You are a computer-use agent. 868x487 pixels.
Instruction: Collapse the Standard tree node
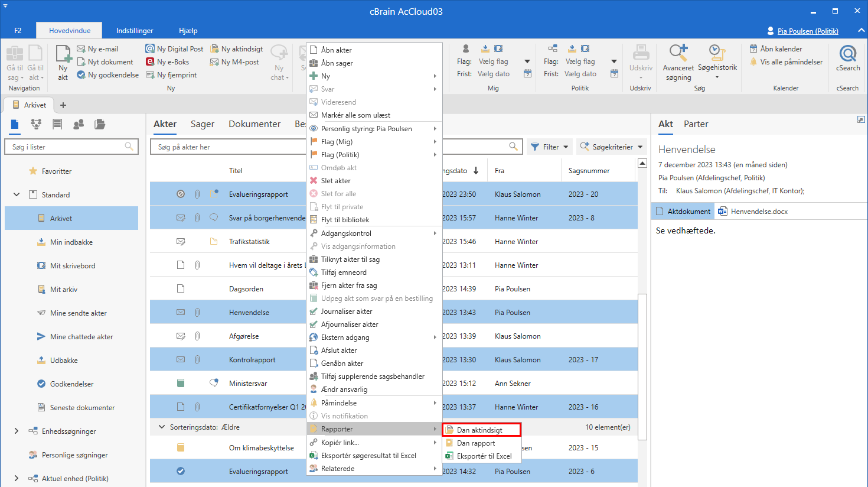17,194
